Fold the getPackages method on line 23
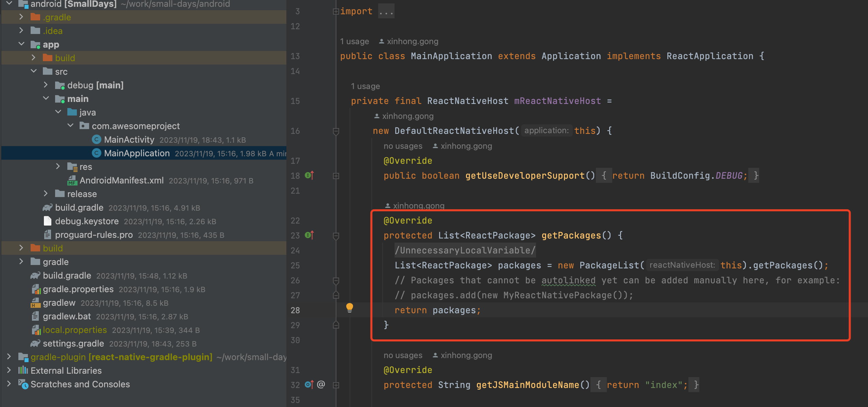 pos(336,236)
